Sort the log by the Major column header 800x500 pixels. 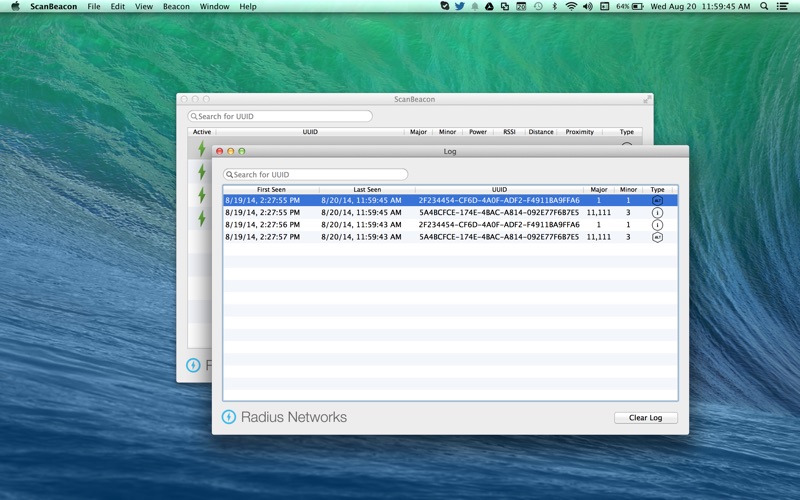598,189
